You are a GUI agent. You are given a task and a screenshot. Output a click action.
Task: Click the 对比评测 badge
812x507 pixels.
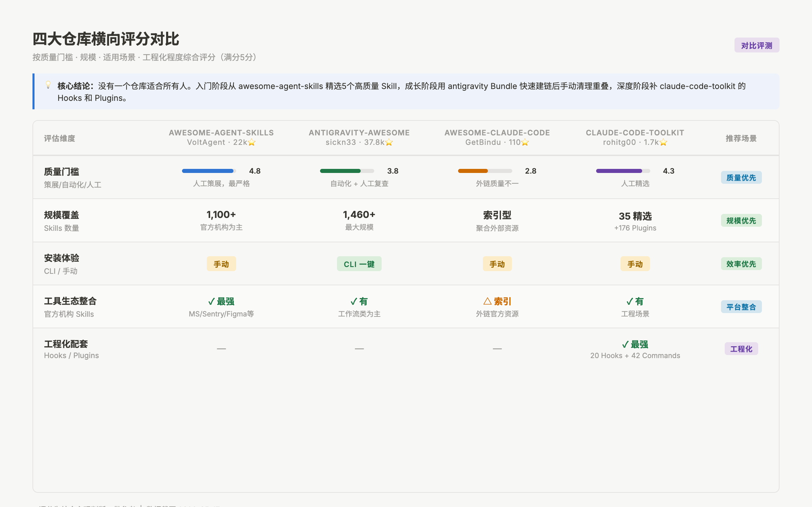tap(757, 45)
